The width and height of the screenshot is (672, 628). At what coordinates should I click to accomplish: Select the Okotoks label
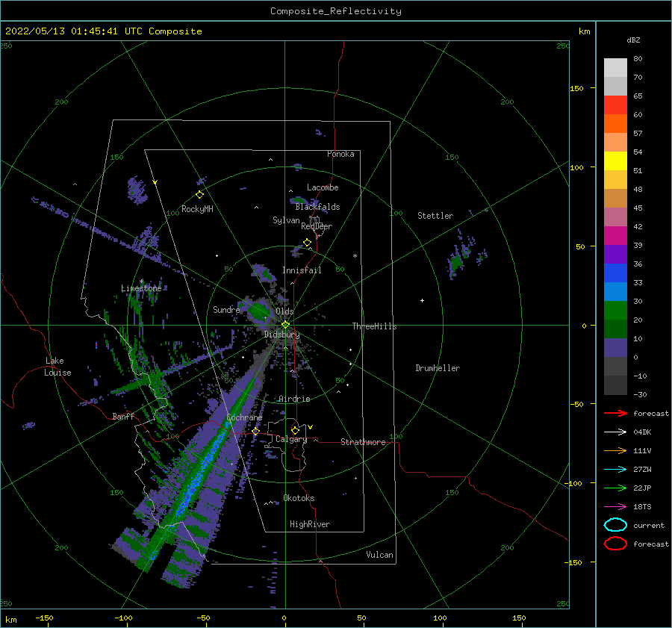click(299, 498)
